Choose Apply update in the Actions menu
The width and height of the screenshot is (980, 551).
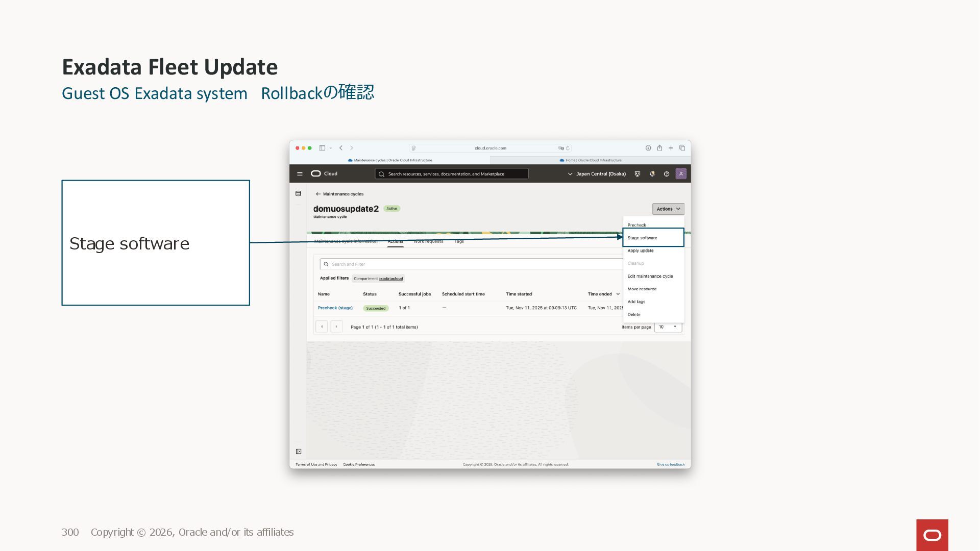(641, 251)
